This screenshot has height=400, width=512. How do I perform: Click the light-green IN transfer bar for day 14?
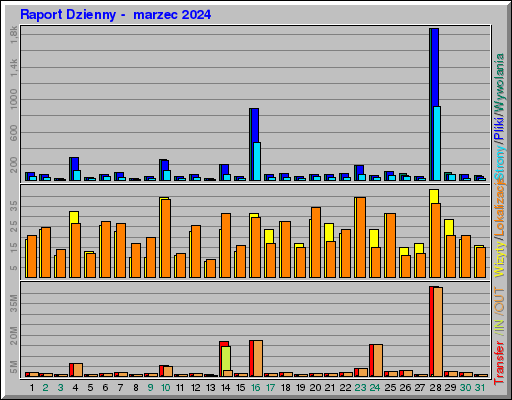coord(226,358)
